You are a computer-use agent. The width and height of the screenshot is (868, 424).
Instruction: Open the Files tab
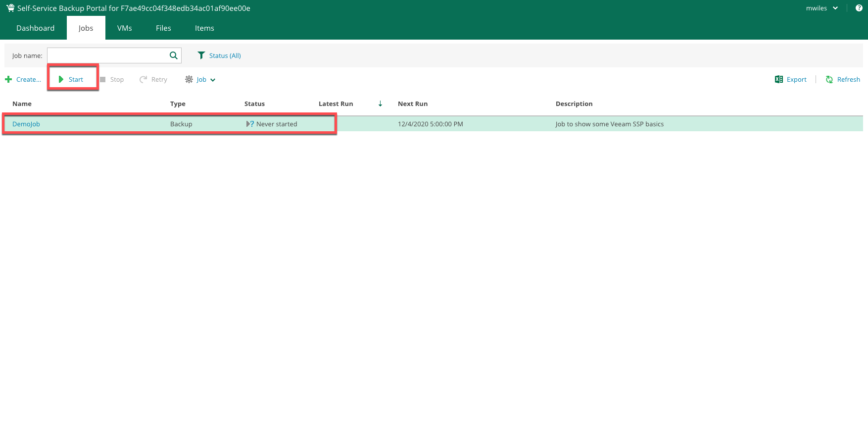click(x=163, y=28)
